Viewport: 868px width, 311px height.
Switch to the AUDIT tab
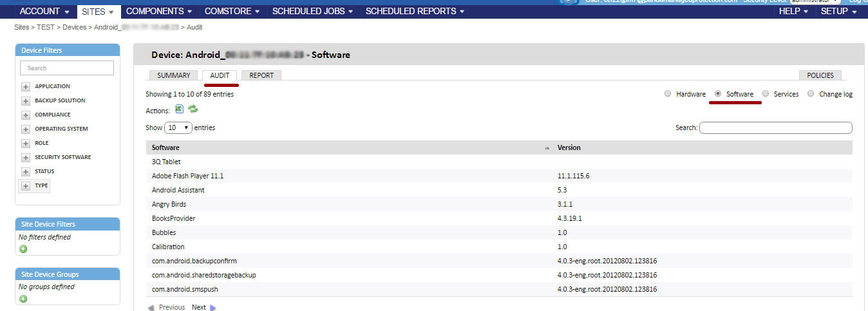point(220,75)
